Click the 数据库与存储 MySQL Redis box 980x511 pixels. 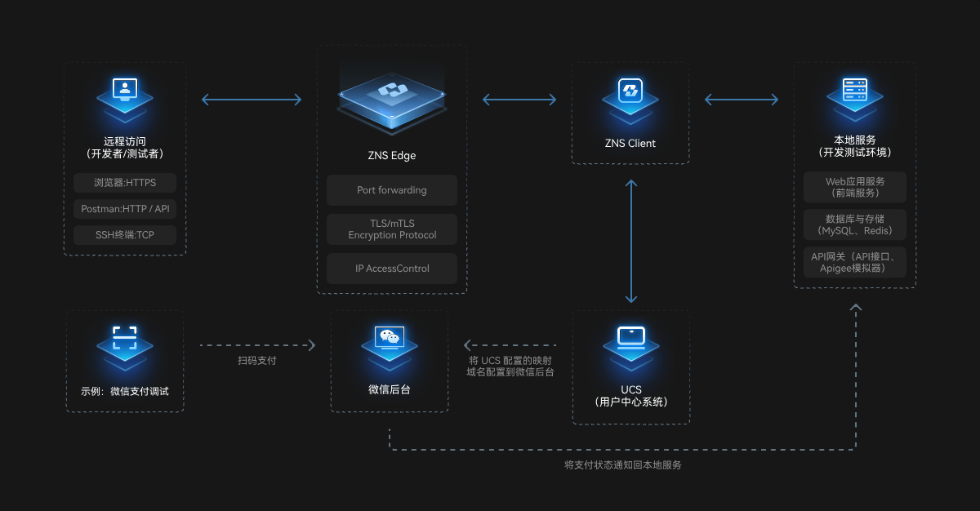coord(855,224)
